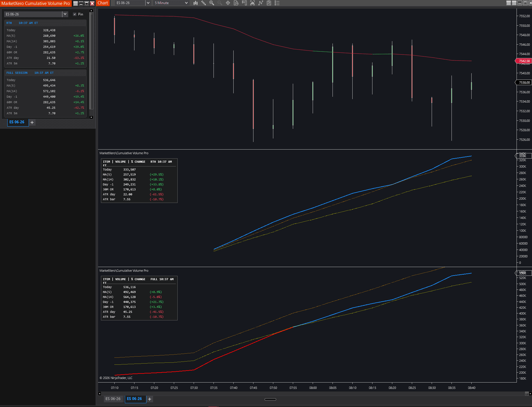Viewport: 532px width, 407px height.
Task: Click © 2026 NinjaTrader, LLC text
Action: (116, 378)
